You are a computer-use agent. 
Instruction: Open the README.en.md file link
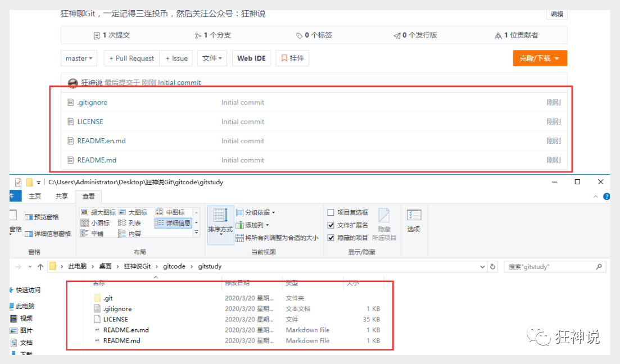tap(102, 140)
